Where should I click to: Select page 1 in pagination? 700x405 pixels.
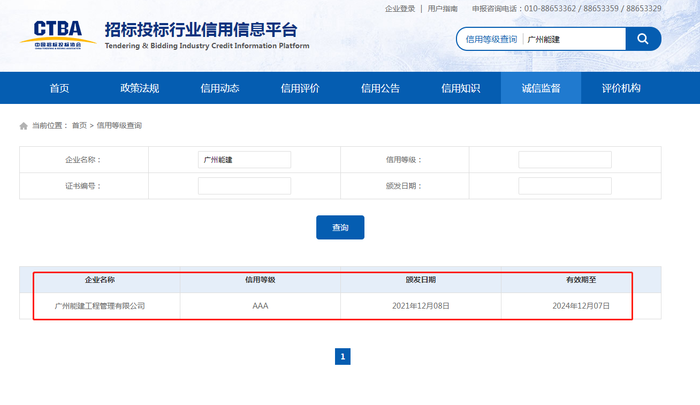click(x=342, y=356)
